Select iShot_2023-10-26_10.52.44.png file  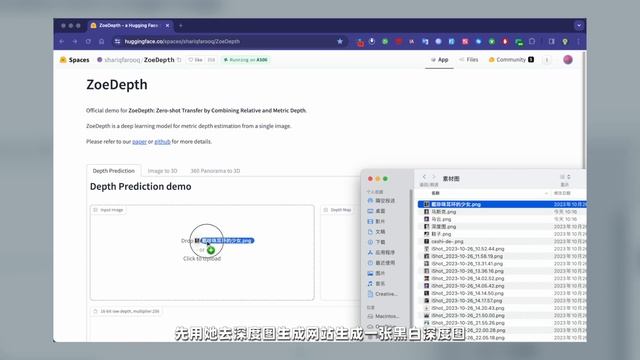[502, 249]
